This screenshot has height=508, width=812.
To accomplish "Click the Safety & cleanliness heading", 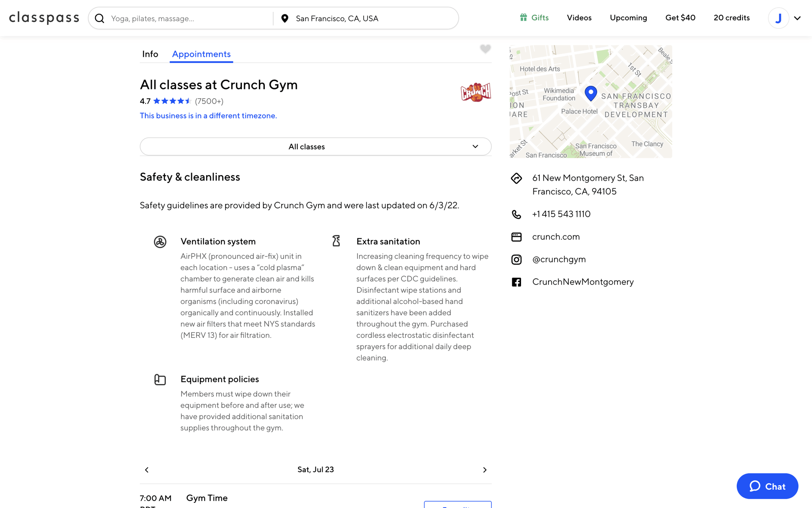I will click(190, 177).
